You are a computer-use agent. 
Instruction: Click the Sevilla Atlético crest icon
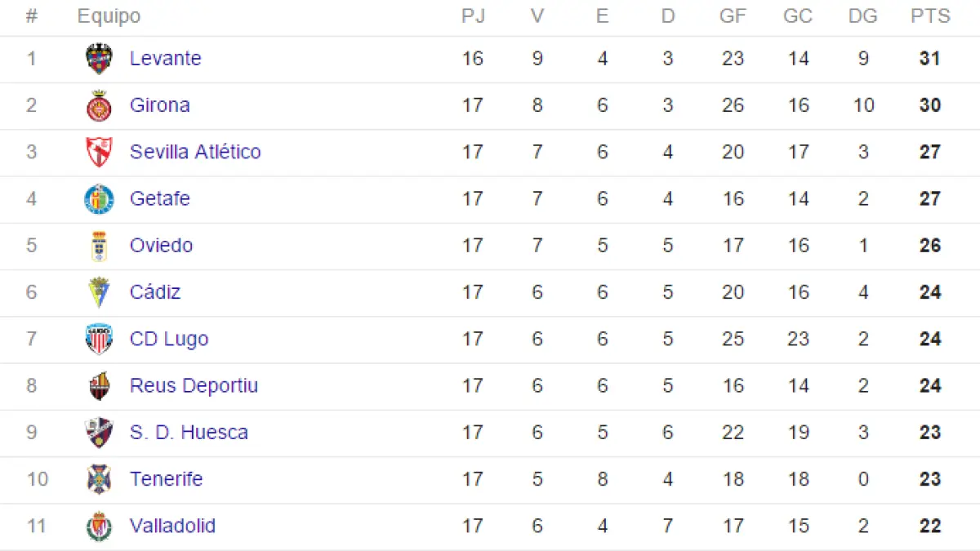click(x=99, y=153)
